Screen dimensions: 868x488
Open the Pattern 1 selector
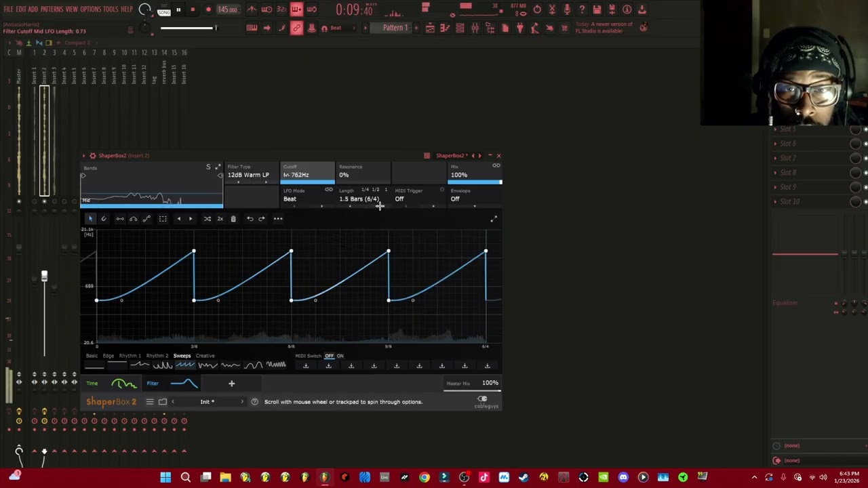(395, 28)
